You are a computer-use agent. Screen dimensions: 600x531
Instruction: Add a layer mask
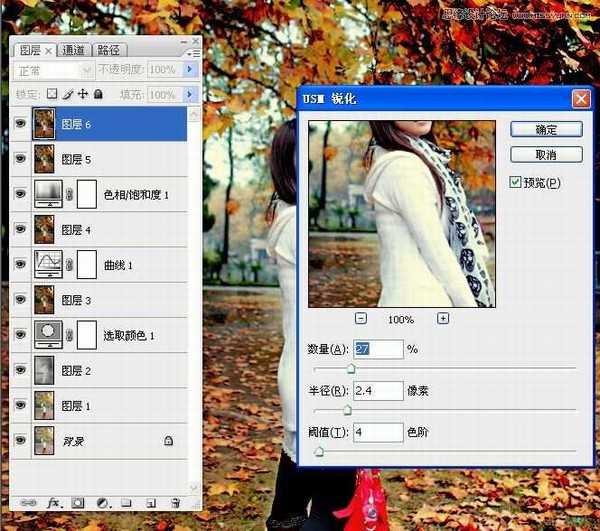[78, 503]
